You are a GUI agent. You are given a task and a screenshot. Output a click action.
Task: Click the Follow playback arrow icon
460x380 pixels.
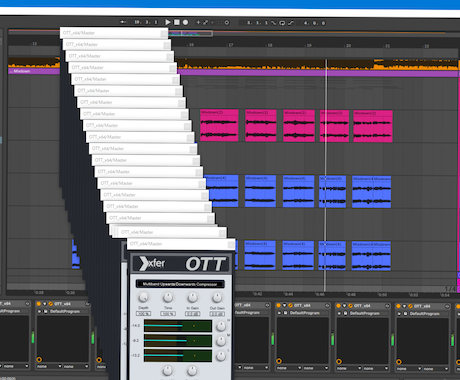click(123, 22)
